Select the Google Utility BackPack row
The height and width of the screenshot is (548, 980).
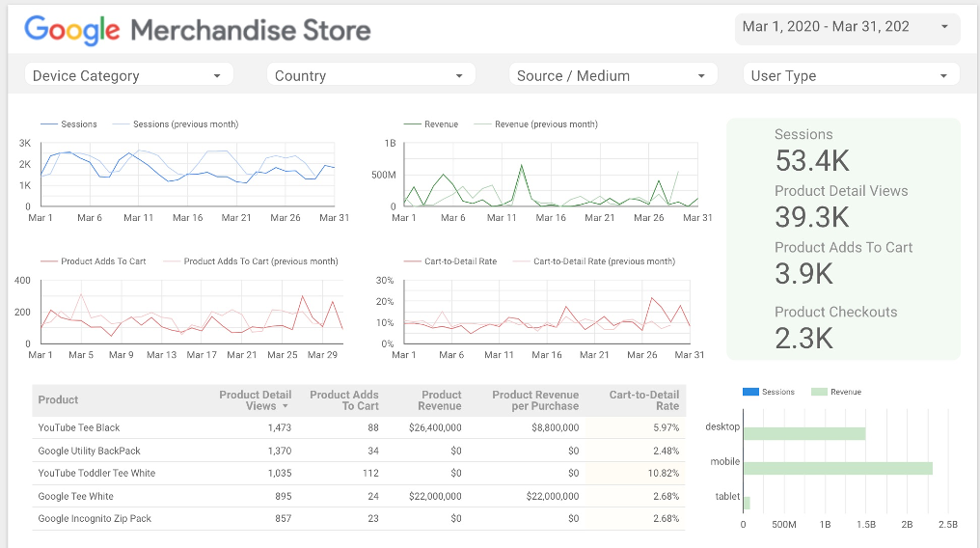[89, 451]
